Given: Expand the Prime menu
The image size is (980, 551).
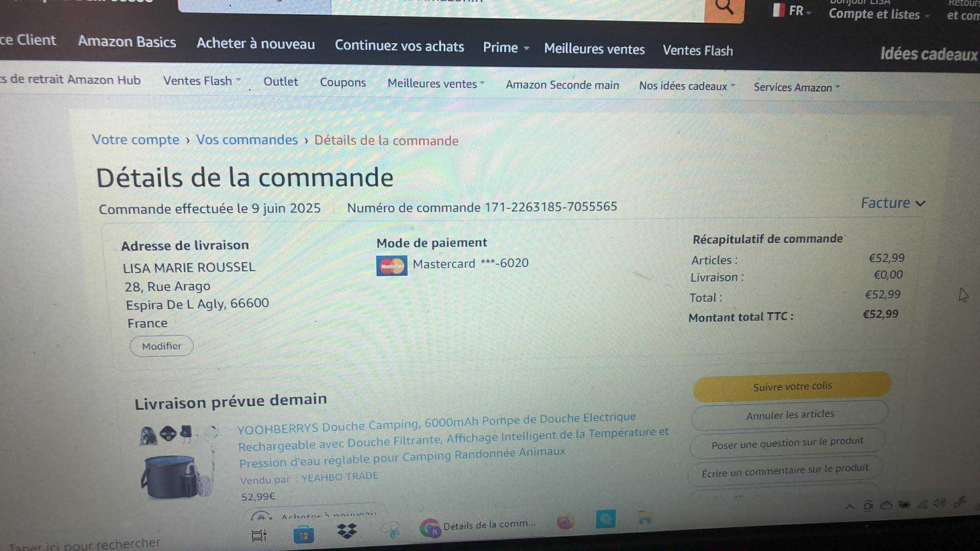Looking at the screenshot, I should (x=506, y=48).
